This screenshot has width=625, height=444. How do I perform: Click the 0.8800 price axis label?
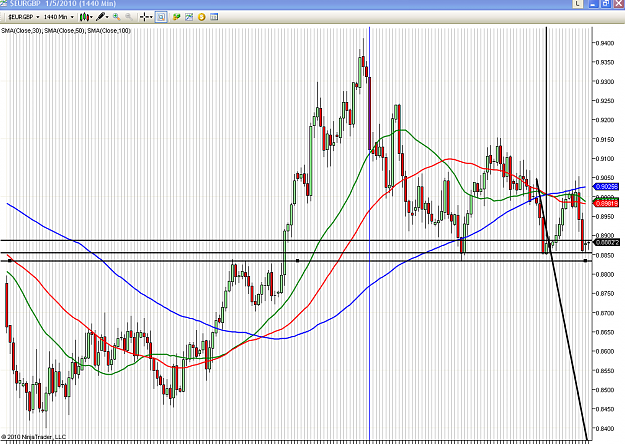tap(605, 274)
